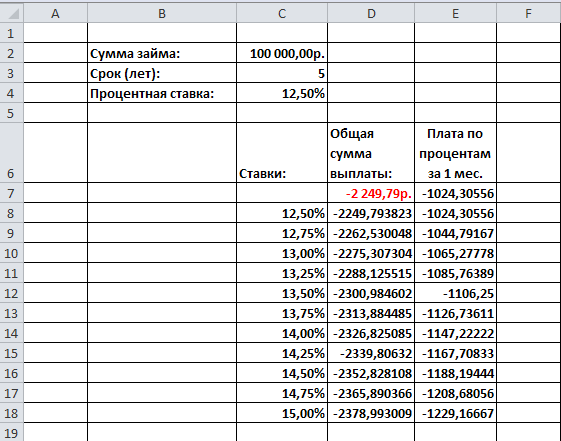The width and height of the screenshot is (561, 441).
Task: Click rate cell 14,50%
Action: pyautogui.click(x=282, y=373)
